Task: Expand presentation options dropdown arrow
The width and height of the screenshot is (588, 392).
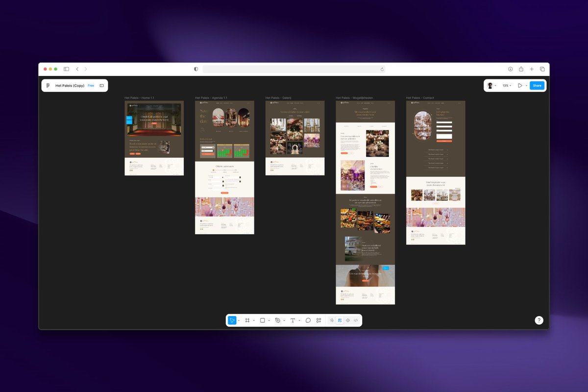Action: [x=527, y=86]
